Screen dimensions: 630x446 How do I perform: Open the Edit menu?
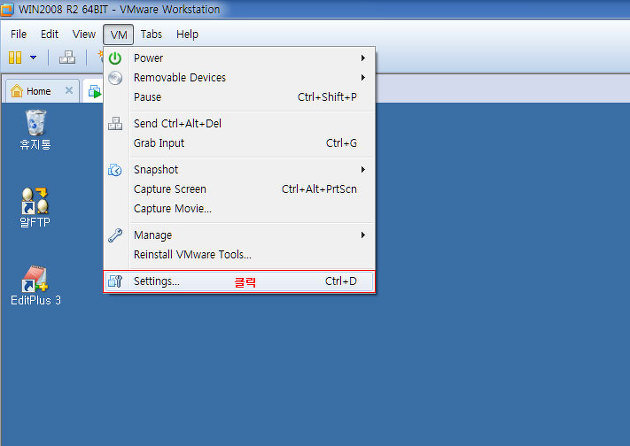(x=50, y=34)
